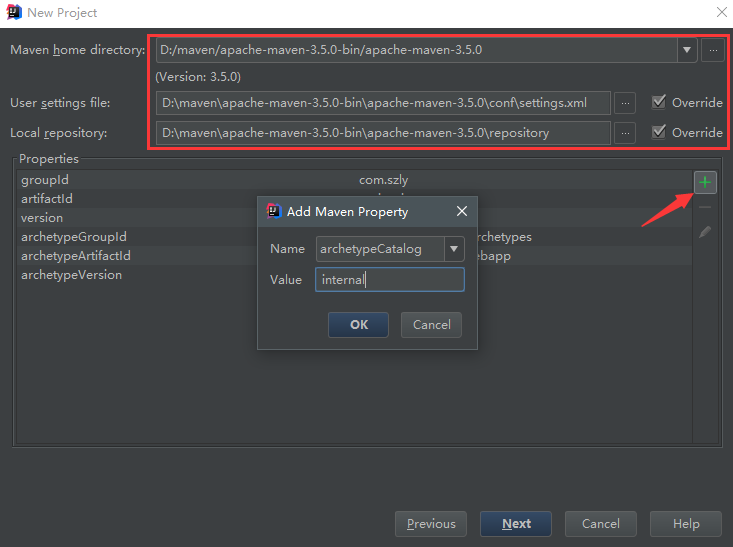Viewport: 733px width, 547px height.
Task: Click the pencil edit property icon
Action: pos(705,231)
